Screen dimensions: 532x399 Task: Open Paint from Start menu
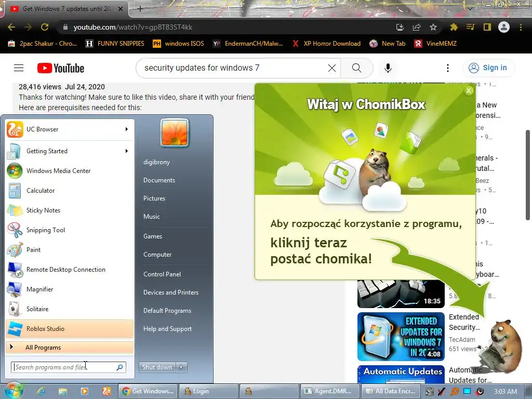tap(70, 250)
